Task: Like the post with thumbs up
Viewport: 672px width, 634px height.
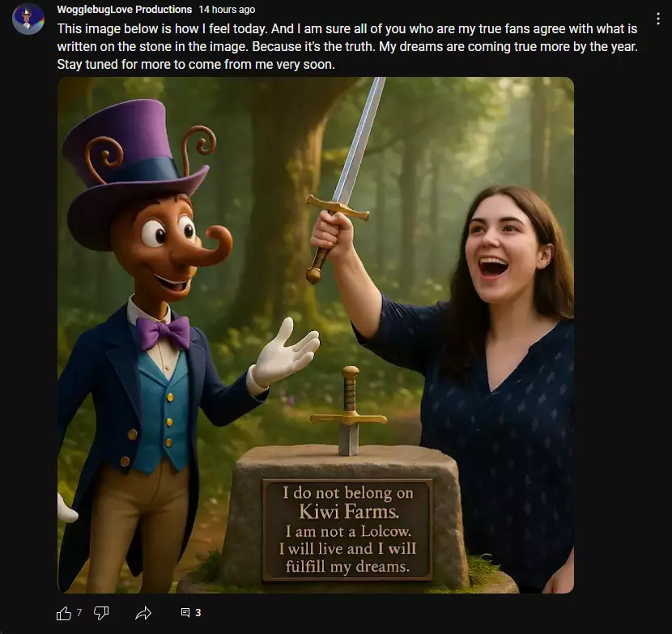Action: click(64, 613)
